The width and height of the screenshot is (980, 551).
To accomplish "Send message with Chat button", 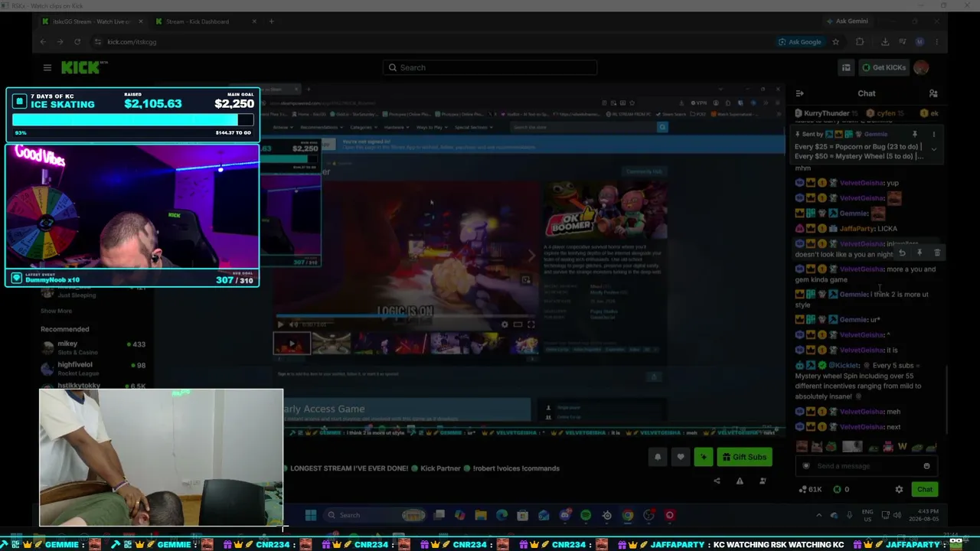I will 925,489.
